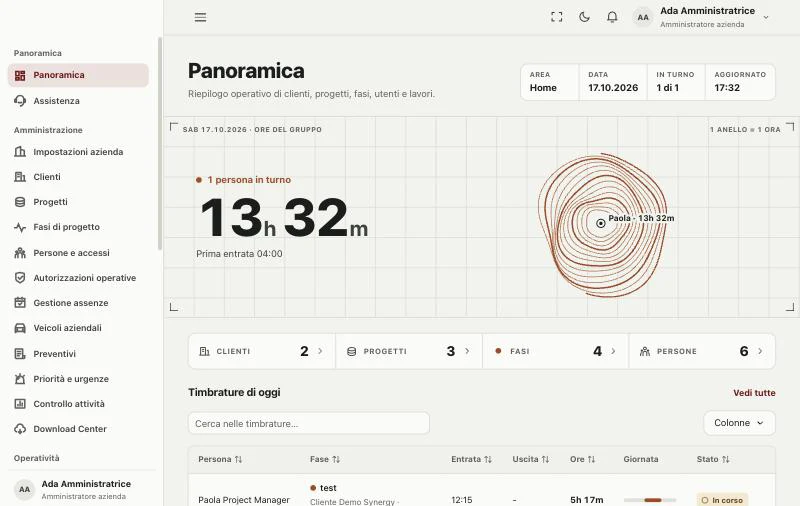Sort table by Persona column
This screenshot has height=506, width=800.
[x=220, y=459]
